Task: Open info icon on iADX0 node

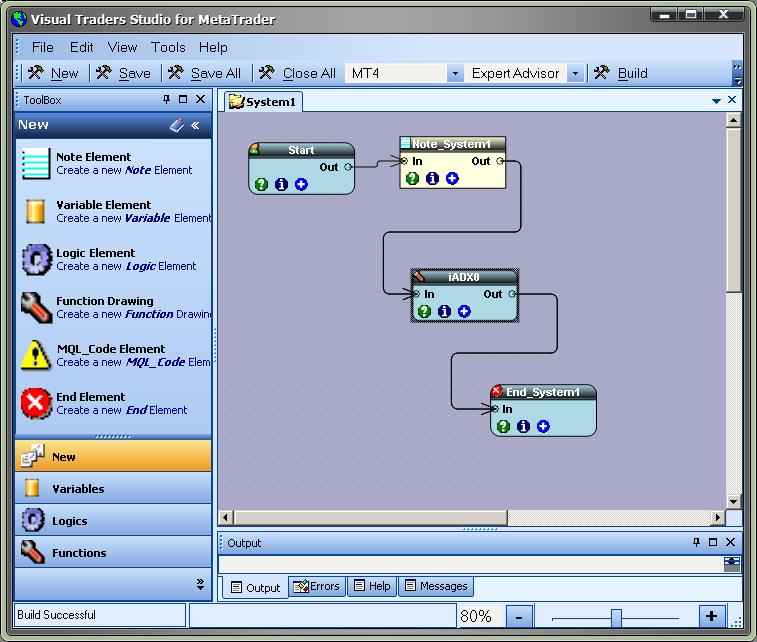Action: point(445,311)
